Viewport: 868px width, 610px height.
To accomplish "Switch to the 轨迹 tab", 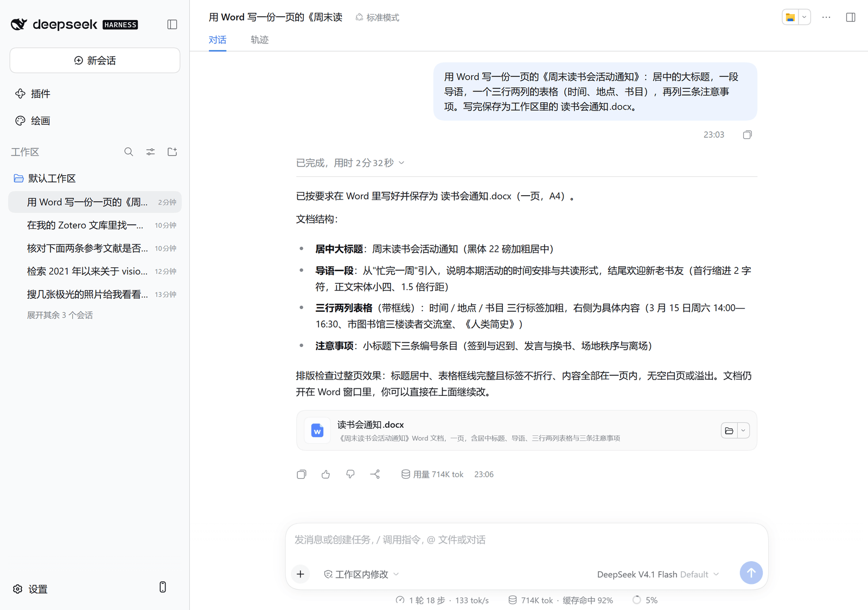I will 259,40.
